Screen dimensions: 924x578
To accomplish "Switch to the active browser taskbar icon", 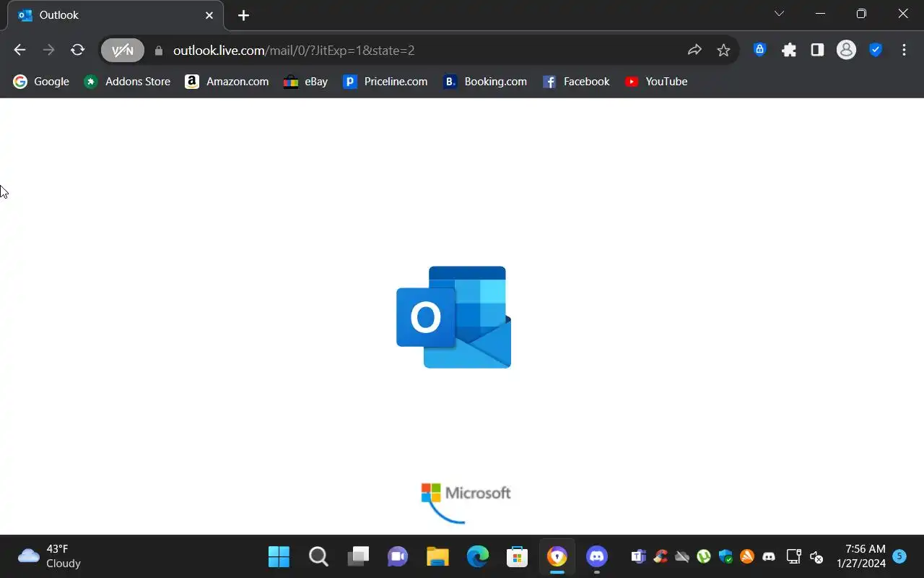I will pos(557,556).
